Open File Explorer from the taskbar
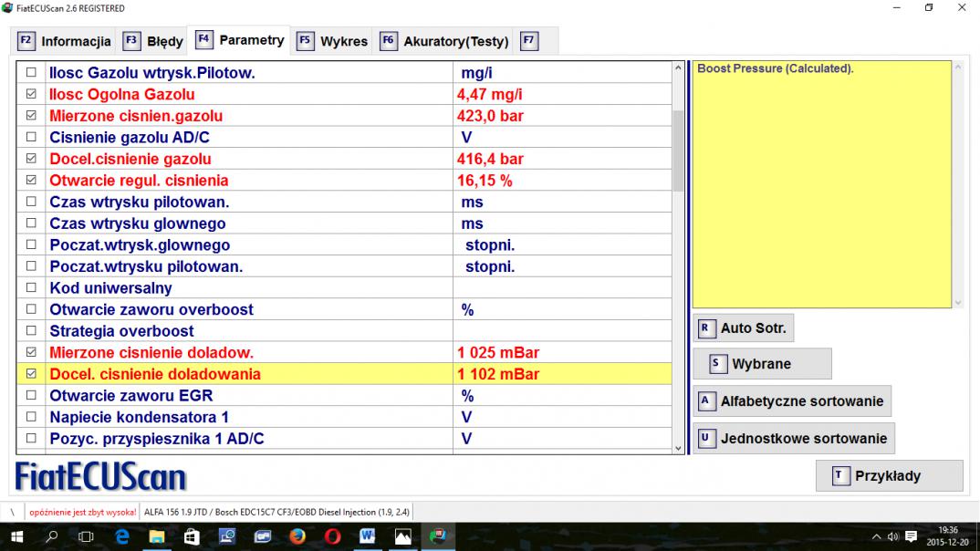 pyautogui.click(x=156, y=536)
